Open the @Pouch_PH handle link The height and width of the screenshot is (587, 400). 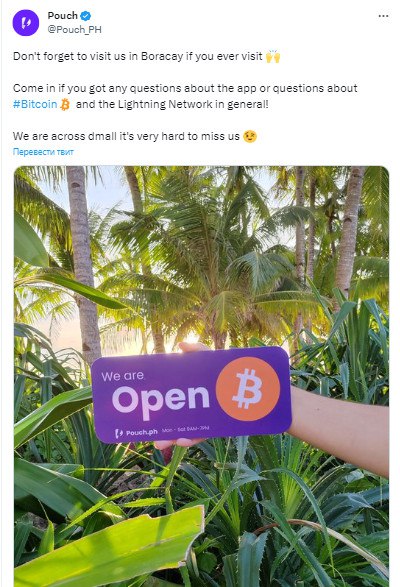pos(75,30)
